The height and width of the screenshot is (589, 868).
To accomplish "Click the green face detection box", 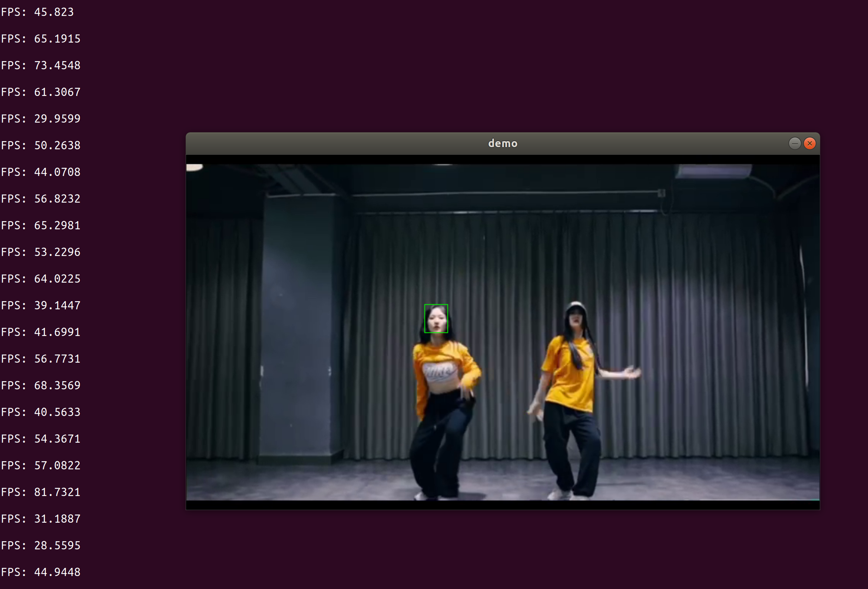I will [x=436, y=318].
